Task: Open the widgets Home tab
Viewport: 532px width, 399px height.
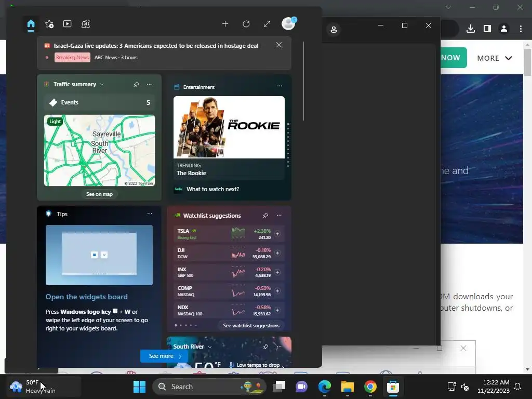Action: (31, 24)
